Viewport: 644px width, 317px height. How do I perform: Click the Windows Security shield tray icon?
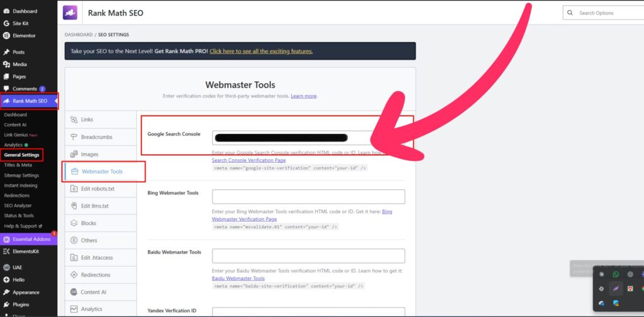[x=616, y=303]
